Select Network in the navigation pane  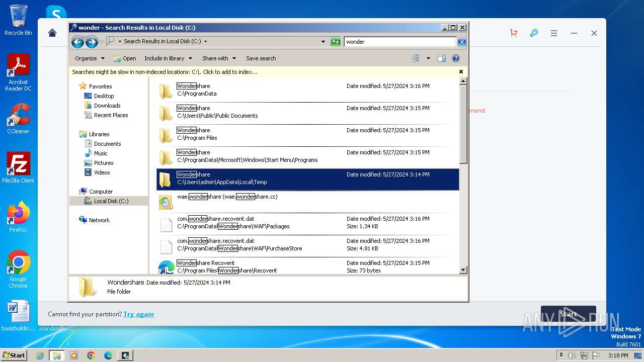pos(94,220)
